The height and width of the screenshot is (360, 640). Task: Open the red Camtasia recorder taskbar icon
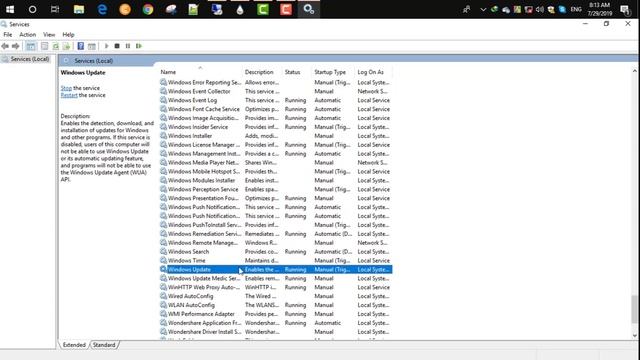pyautogui.click(x=286, y=9)
